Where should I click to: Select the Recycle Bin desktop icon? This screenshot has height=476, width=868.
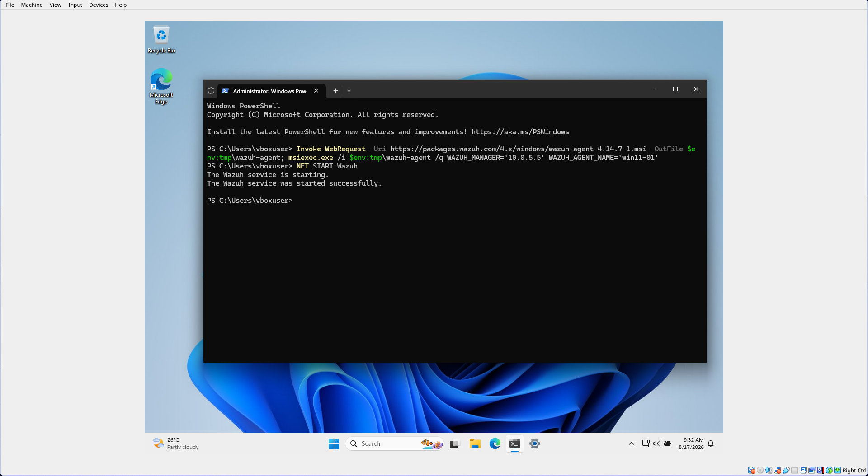click(x=161, y=40)
